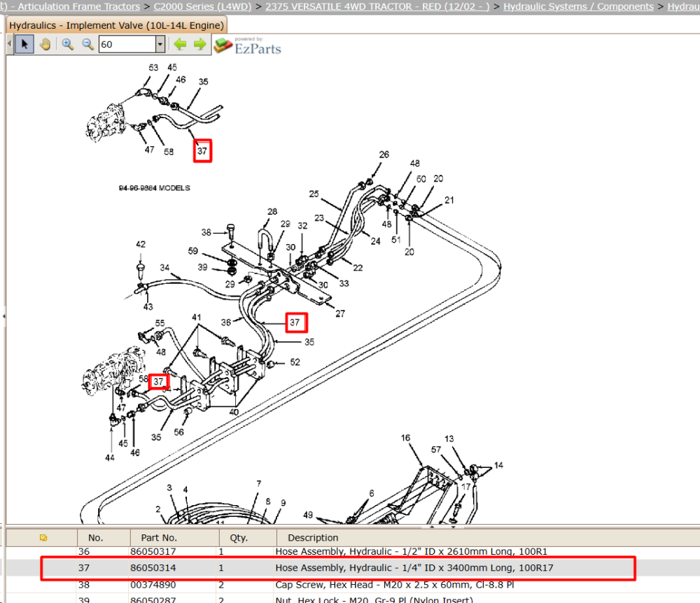Collapse toolbar with small left arrow
Screen dimensions: 700x603
pos(10,44)
